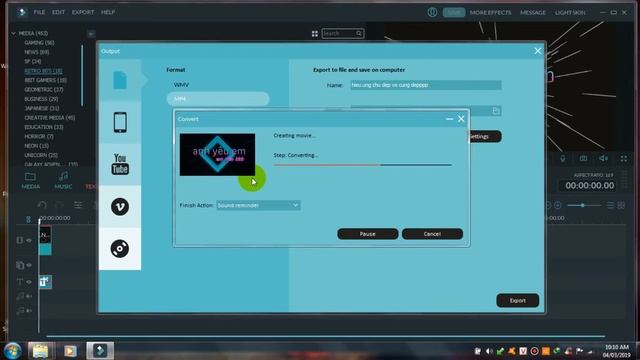Click the export Name input field
640x360 pixels.
pos(426,85)
